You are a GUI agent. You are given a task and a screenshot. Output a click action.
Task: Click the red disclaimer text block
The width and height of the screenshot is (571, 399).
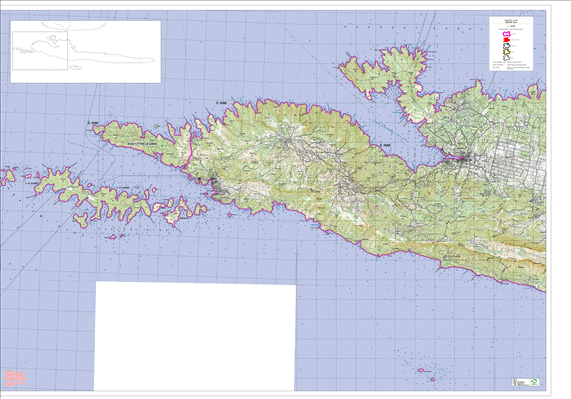pyautogui.click(x=16, y=379)
